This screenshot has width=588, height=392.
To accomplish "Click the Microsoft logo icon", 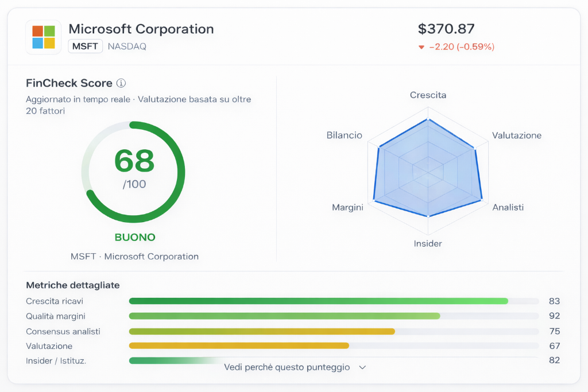I will 44,37.
